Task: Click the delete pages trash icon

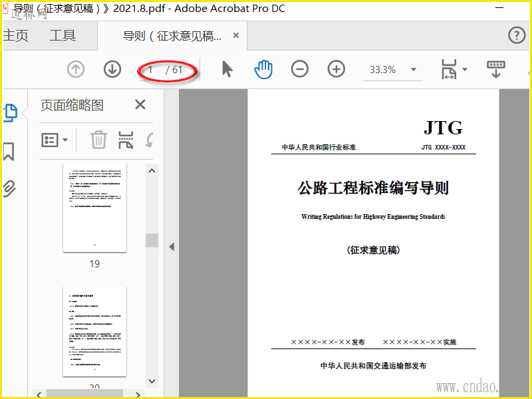Action: (x=98, y=140)
